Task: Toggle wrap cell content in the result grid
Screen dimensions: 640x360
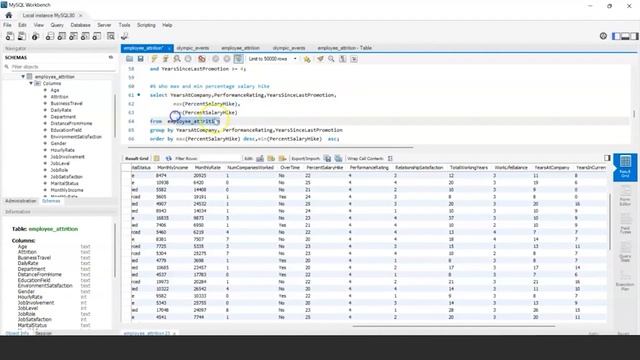Action: click(x=390, y=158)
